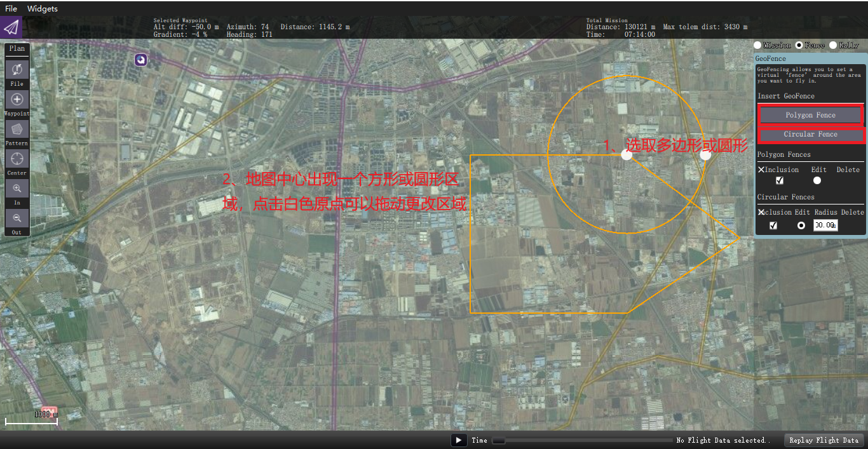Click the Total Mission 'Distance: 130121 m' text
868x449 pixels.
coord(620,27)
